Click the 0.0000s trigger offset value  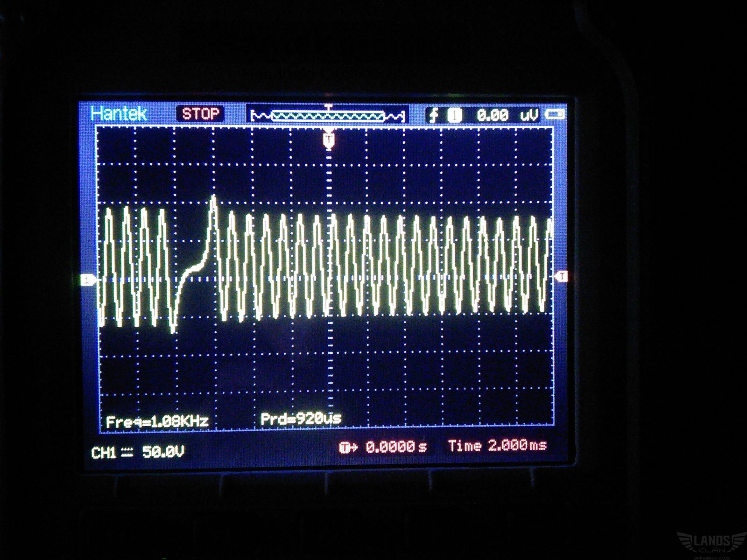click(396, 447)
